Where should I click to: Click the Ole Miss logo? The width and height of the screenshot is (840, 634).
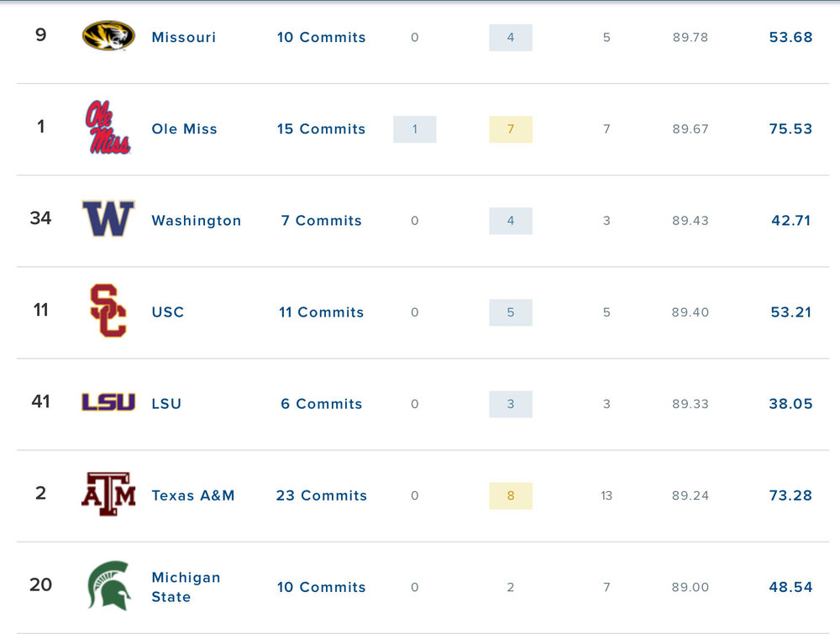108,128
